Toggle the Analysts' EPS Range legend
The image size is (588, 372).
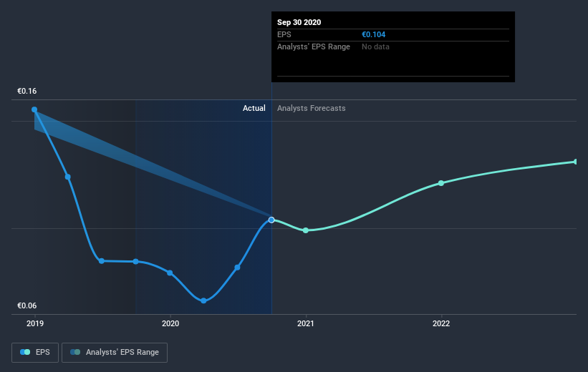pos(115,353)
